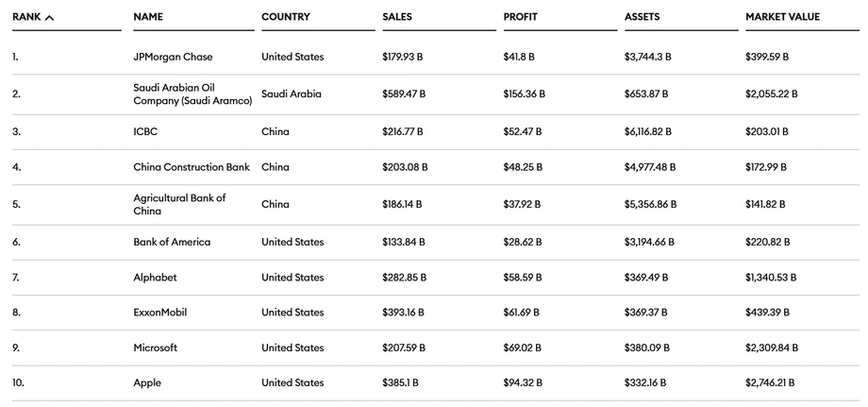Sort by the PROFIT column header
This screenshot has height=407, width=868.
pos(521,17)
